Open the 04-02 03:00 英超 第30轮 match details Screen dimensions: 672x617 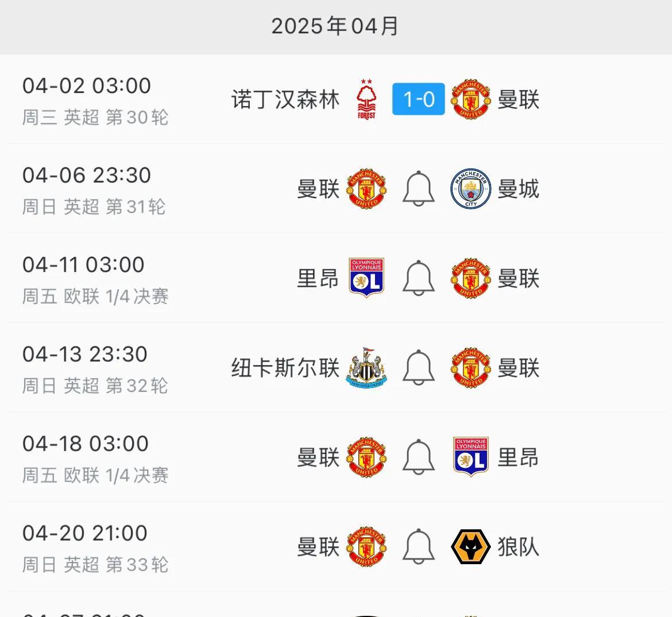pos(336,99)
